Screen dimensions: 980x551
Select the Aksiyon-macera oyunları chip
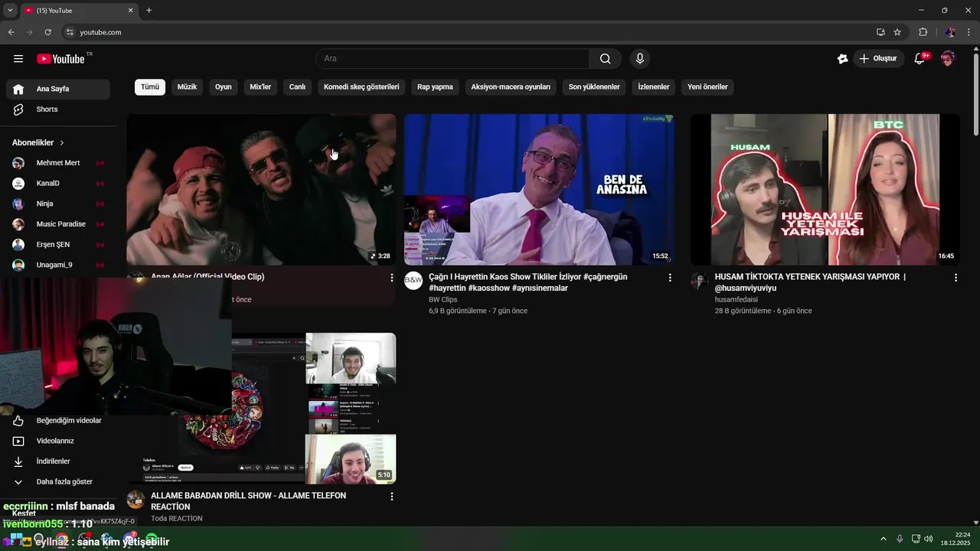coord(511,87)
